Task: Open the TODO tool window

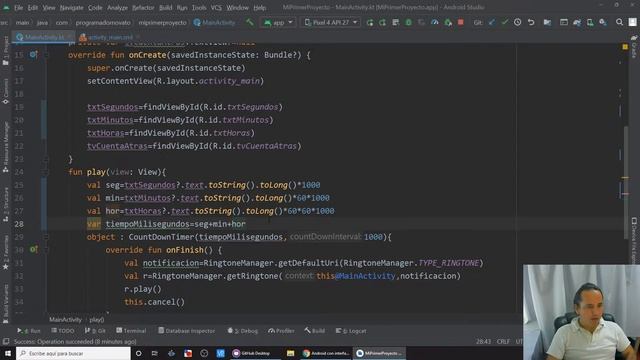Action: click(x=62, y=331)
